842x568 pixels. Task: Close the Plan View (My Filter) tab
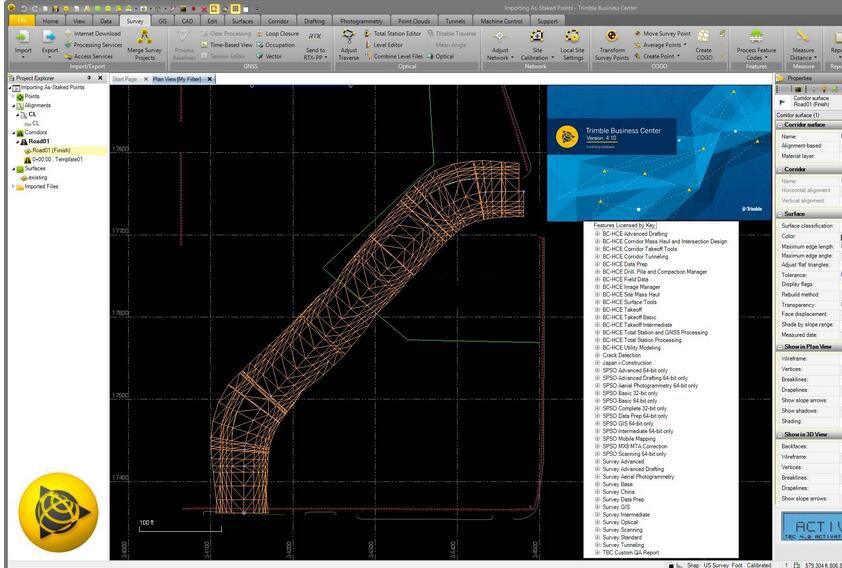click(x=210, y=79)
